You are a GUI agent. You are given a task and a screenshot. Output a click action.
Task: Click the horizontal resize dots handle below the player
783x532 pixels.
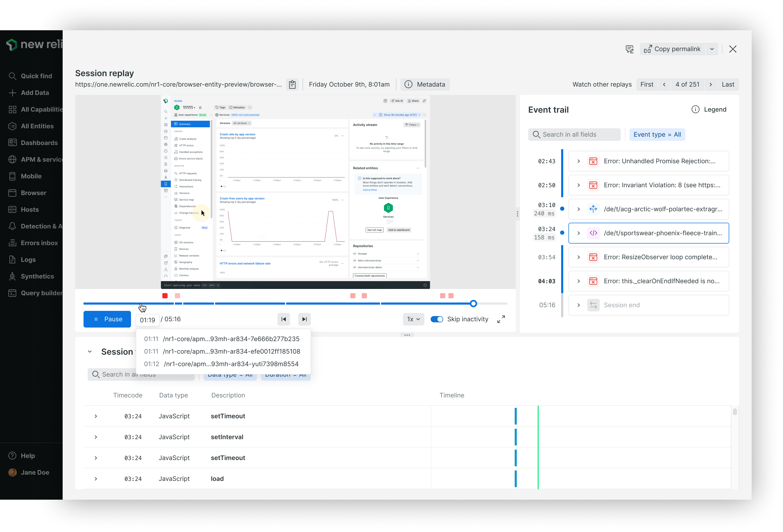tap(407, 335)
